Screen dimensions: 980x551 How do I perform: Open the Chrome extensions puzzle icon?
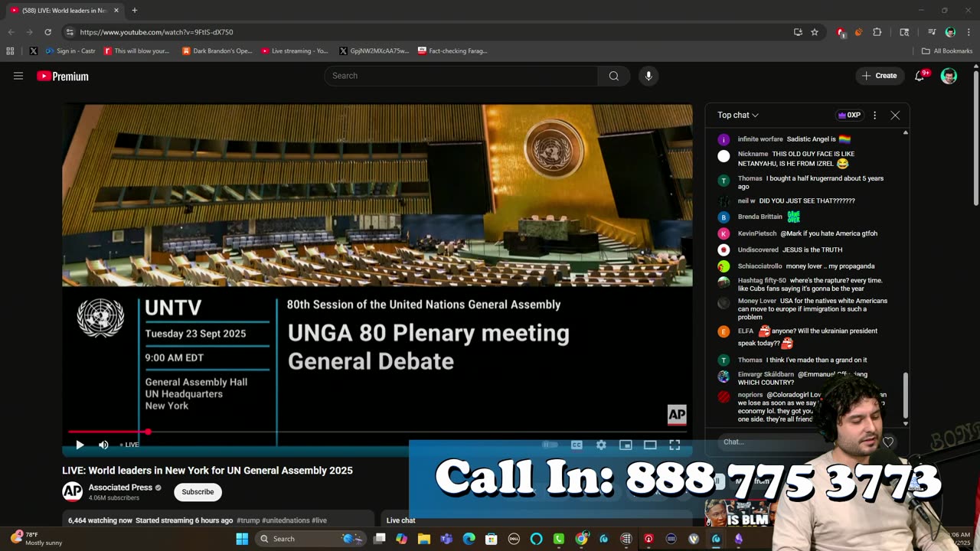coord(877,32)
